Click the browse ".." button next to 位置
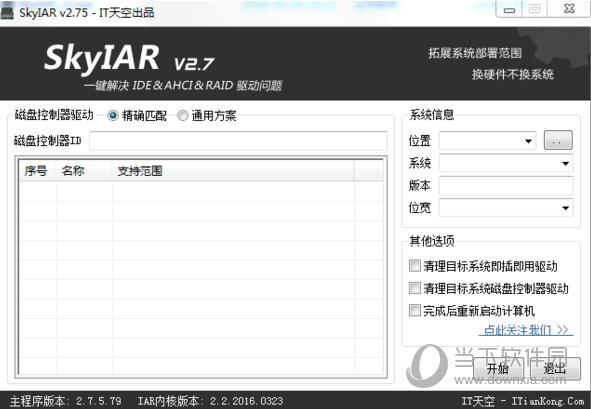This screenshot has height=409, width=591. (x=558, y=140)
